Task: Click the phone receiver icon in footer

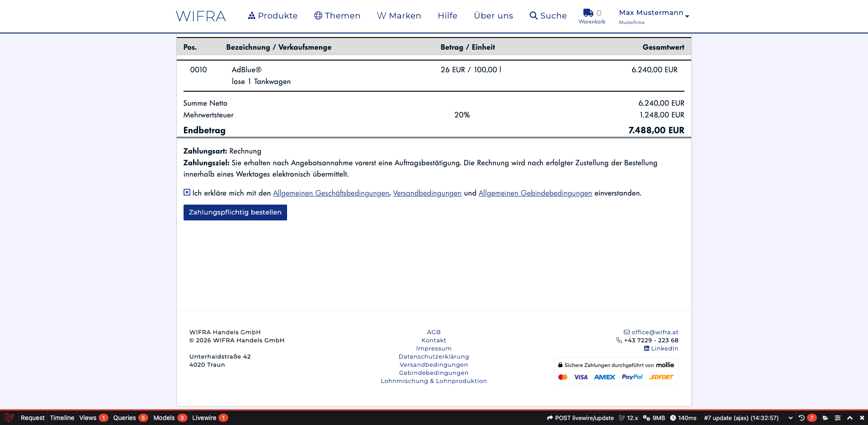Action: pos(619,340)
